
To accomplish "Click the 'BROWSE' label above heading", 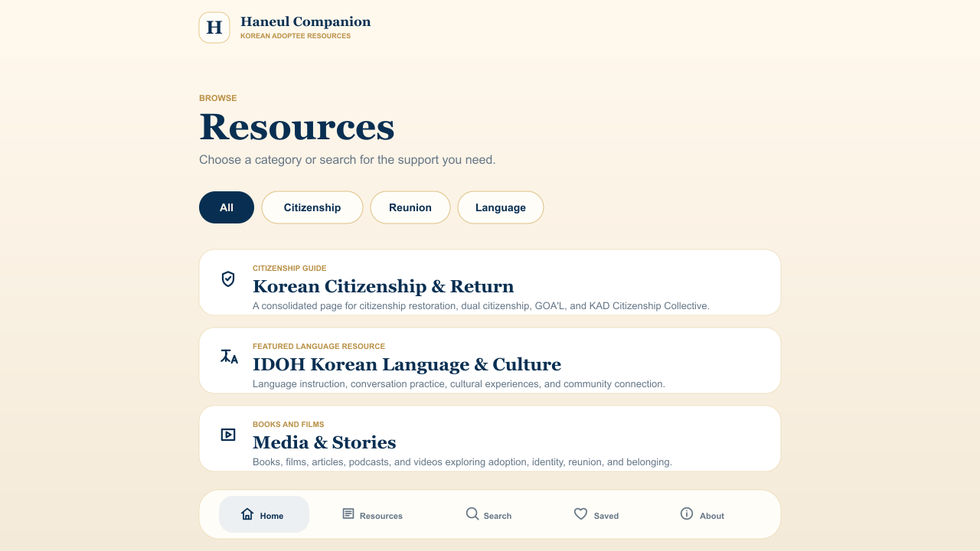I will pyautogui.click(x=218, y=98).
